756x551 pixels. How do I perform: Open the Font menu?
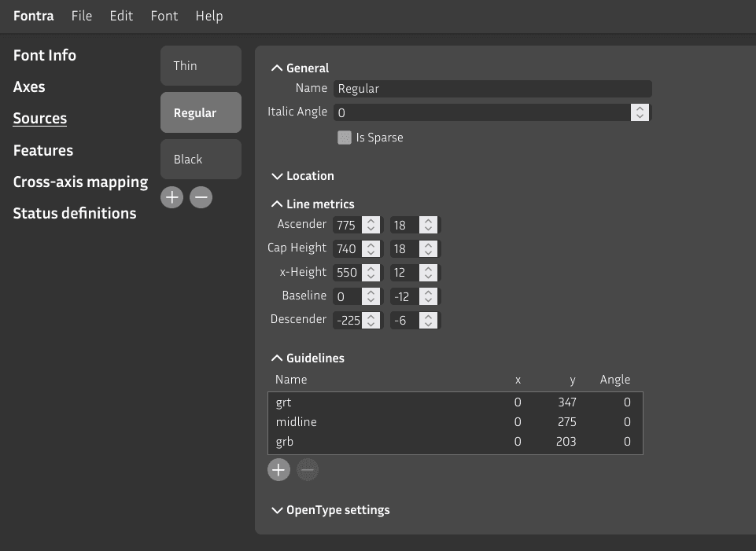pyautogui.click(x=164, y=15)
